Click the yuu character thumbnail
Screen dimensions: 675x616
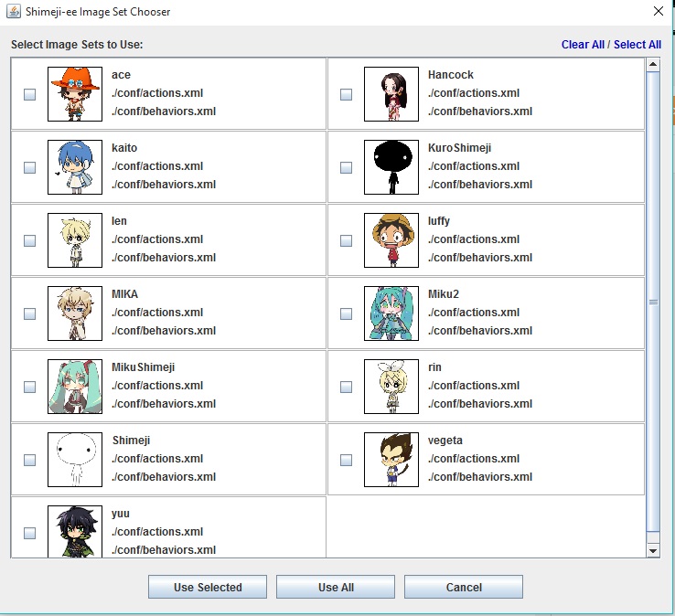pyautogui.click(x=75, y=532)
